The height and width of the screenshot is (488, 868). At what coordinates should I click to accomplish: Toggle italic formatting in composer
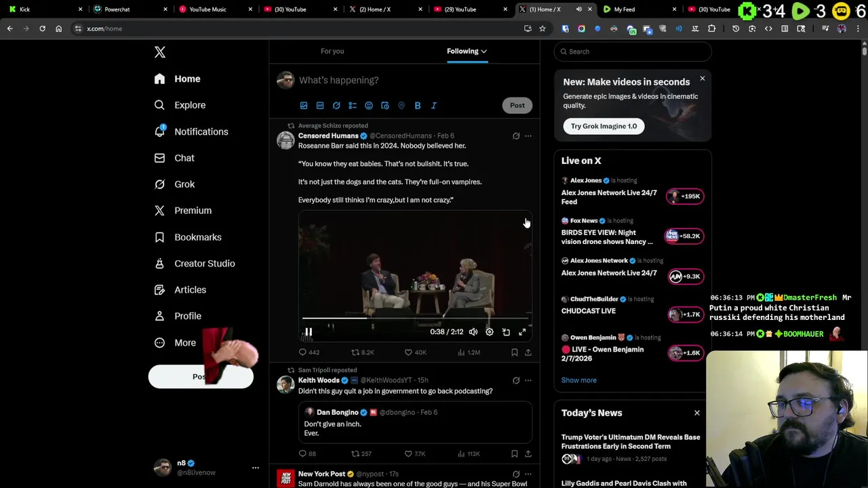(434, 106)
